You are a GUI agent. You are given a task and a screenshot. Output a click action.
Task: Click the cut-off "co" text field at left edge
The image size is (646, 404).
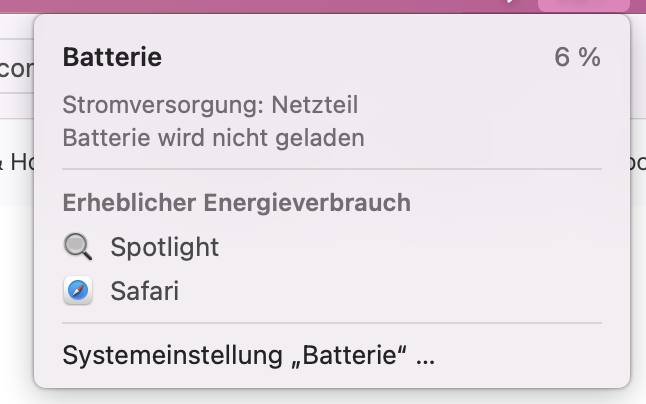click(15, 69)
